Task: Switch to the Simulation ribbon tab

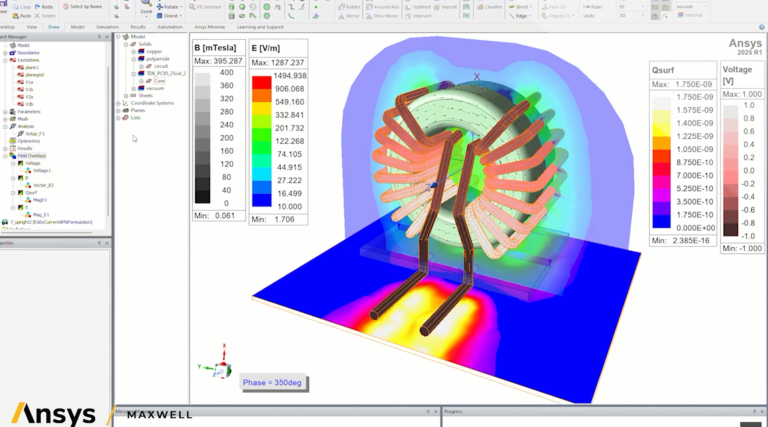Action: coord(107,27)
